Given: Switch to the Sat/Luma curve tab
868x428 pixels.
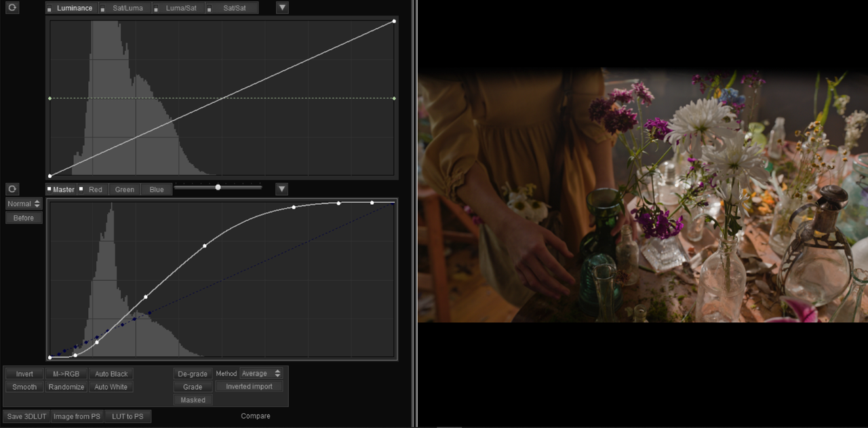Looking at the screenshot, I should (125, 8).
